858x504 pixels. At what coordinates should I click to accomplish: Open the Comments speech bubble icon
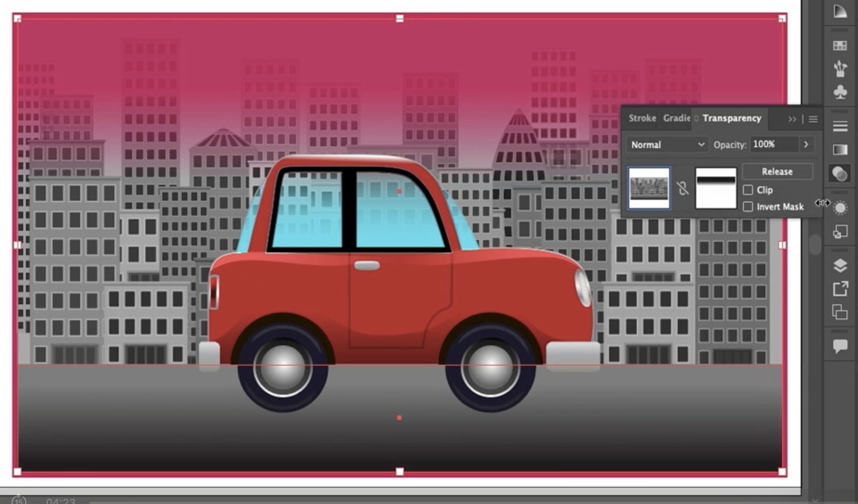pos(840,346)
